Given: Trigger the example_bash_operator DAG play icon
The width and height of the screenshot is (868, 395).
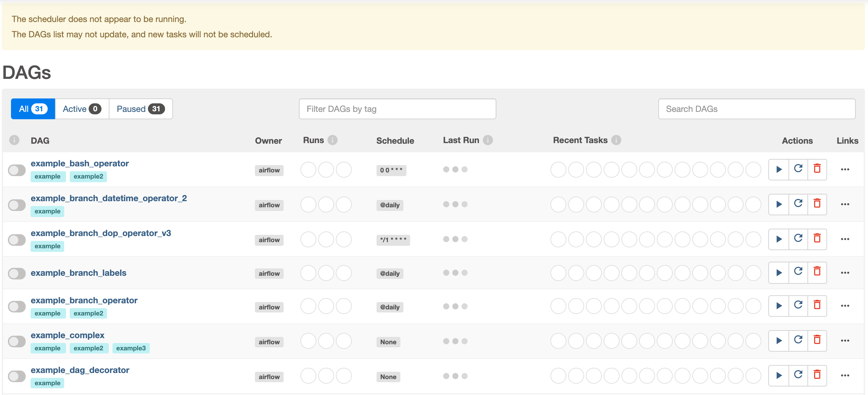Looking at the screenshot, I should tap(779, 169).
